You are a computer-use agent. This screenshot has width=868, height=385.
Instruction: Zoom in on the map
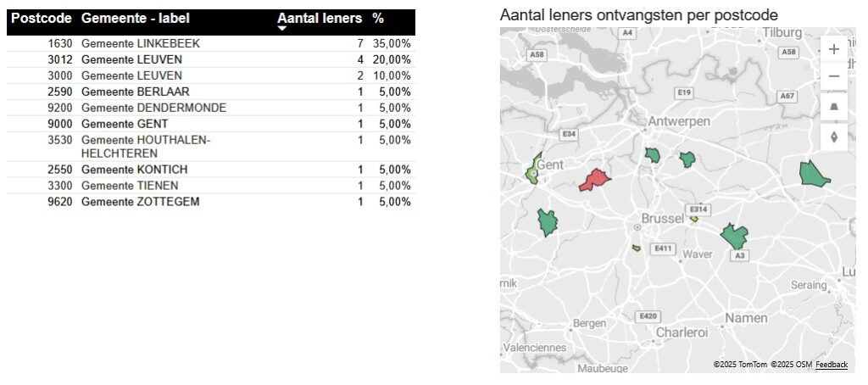834,49
